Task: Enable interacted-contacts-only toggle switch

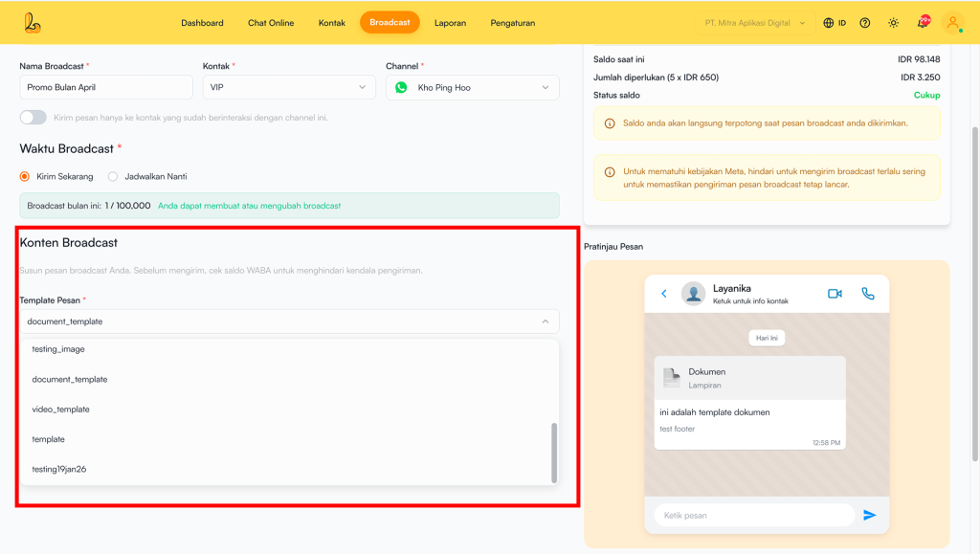Action: 33,118
